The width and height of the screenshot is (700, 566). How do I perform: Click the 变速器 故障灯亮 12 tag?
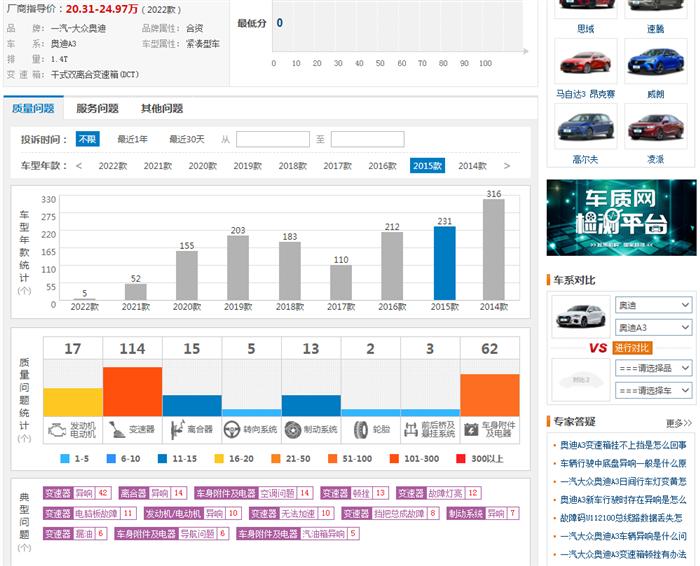438,493
